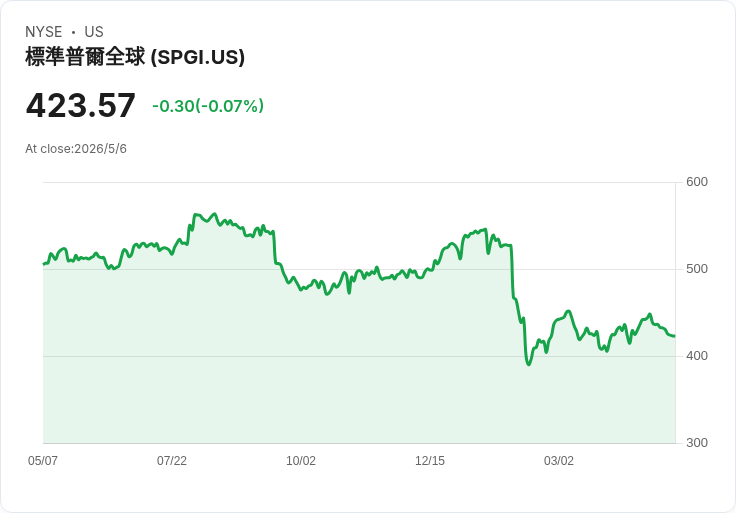The height and width of the screenshot is (513, 736).
Task: Click the US market label
Action: tap(94, 32)
